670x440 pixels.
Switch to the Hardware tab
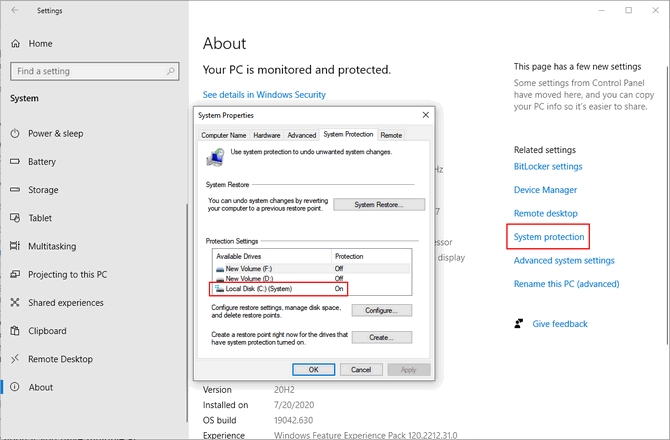point(267,135)
